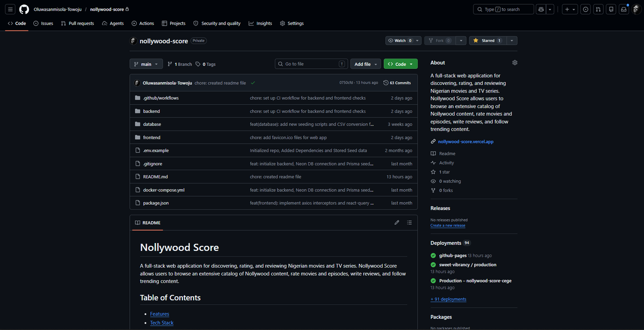
Task: Expand the Watch dropdown arrow
Action: tap(418, 40)
